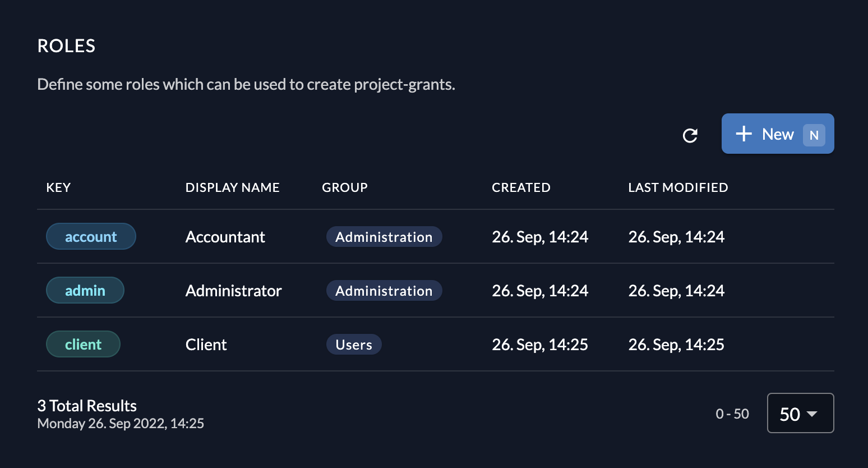Click the LAST MODIFIED column header
Viewport: 868px width, 468px height.
(678, 187)
